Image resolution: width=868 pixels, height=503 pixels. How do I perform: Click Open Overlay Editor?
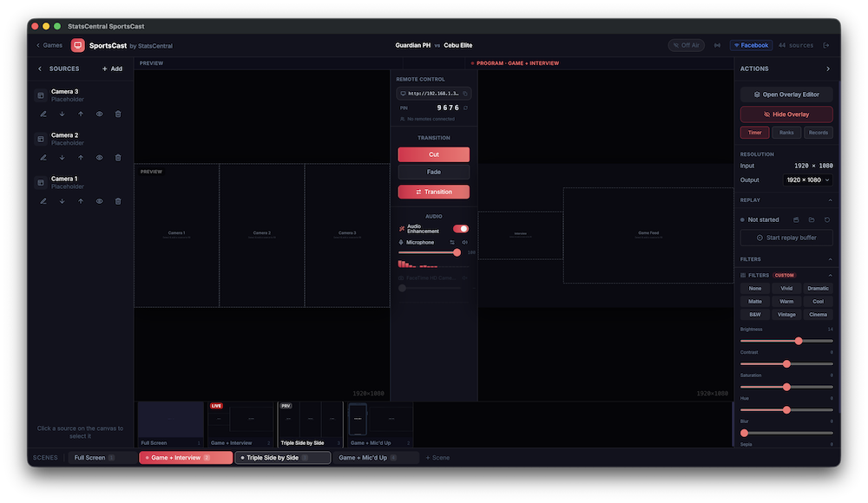pos(786,95)
